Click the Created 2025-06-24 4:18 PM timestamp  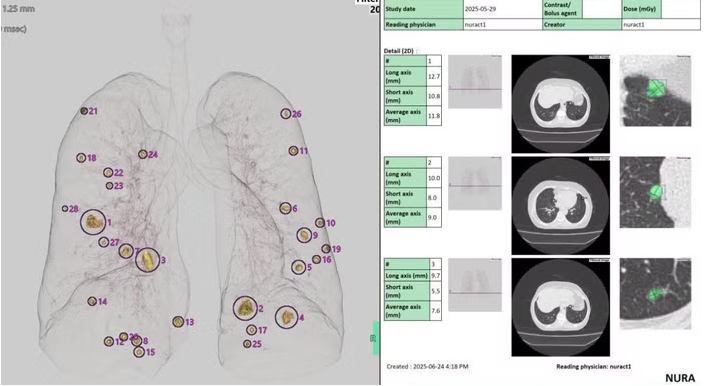click(427, 366)
